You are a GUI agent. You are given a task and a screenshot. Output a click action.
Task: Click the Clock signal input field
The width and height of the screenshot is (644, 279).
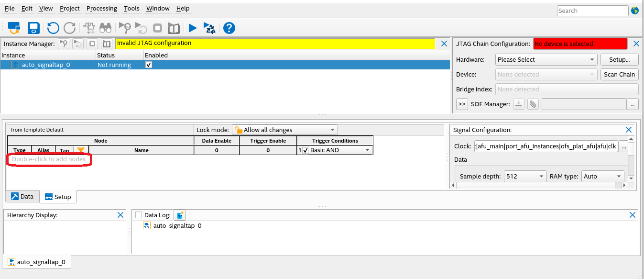[546, 146]
